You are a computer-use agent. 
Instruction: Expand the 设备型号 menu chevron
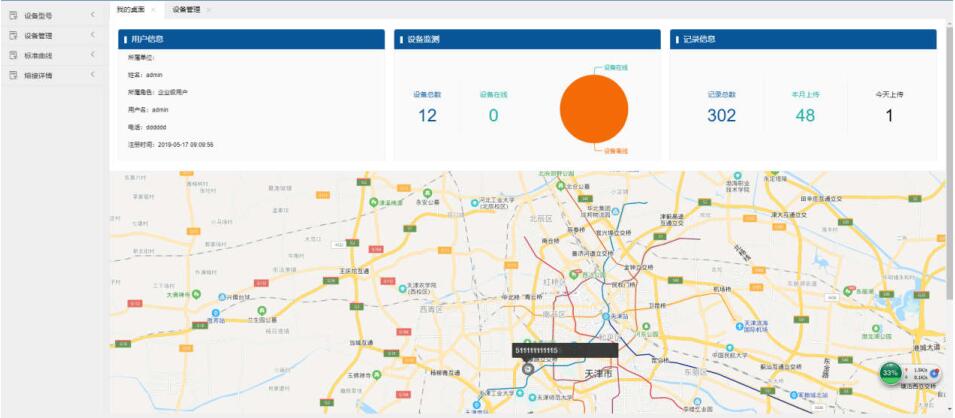92,15
